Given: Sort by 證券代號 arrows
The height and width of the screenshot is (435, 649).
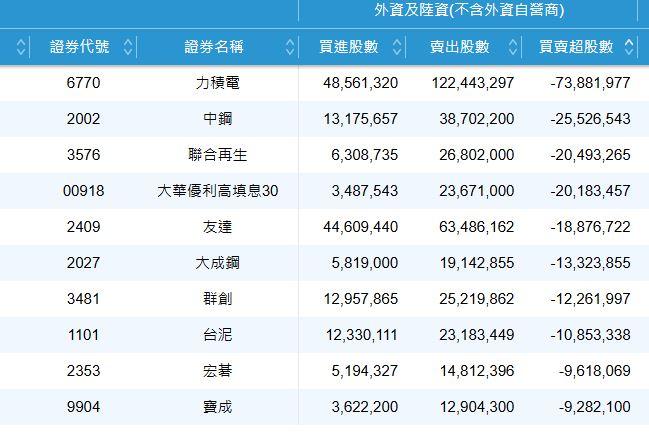Looking at the screenshot, I should 128,47.
